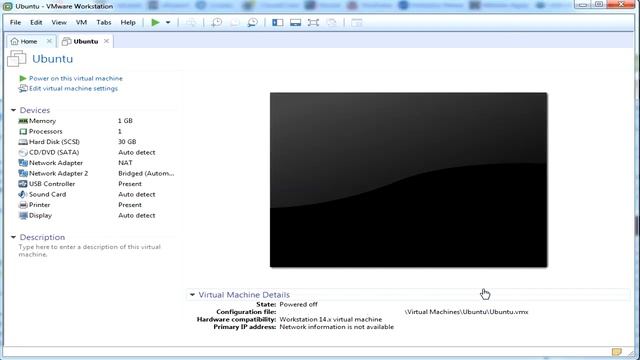Select the USB Controller label
This screenshot has width=640, height=360.
52,184
